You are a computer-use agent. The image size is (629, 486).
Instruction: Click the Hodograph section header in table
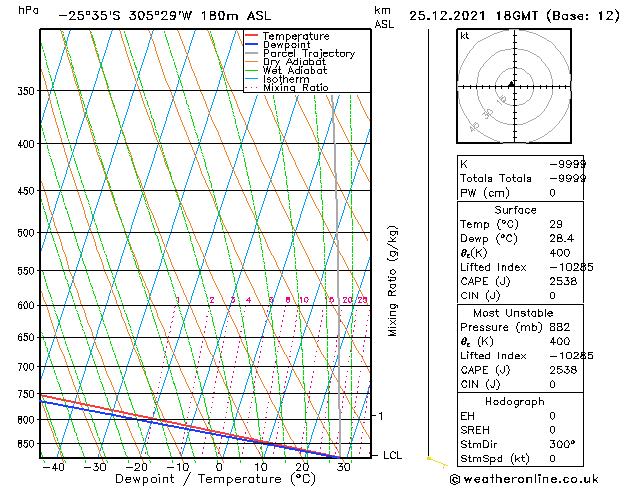tap(515, 402)
